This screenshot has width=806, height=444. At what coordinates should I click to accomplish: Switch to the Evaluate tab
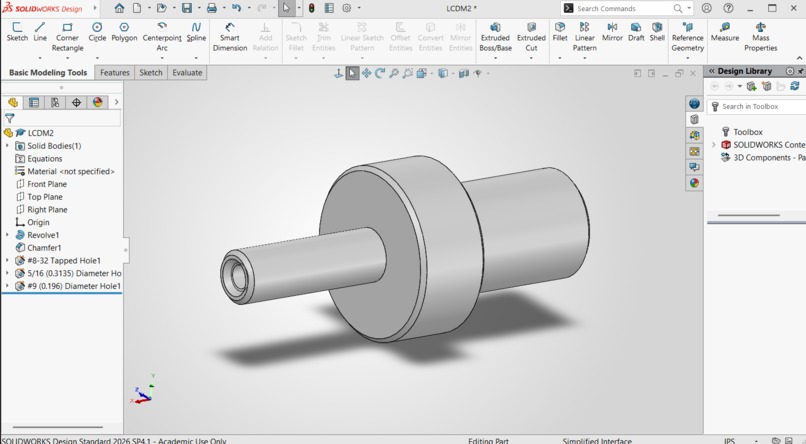coord(187,72)
